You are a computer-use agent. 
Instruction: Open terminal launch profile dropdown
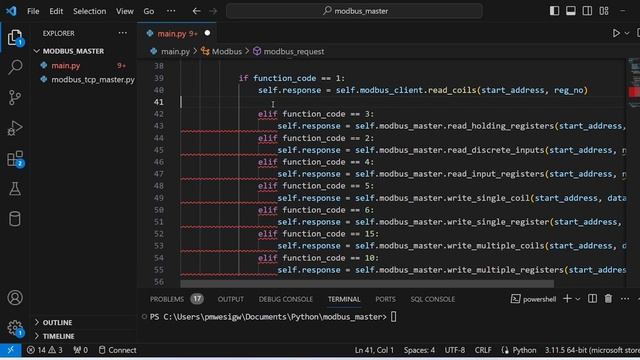pyautogui.click(x=578, y=299)
